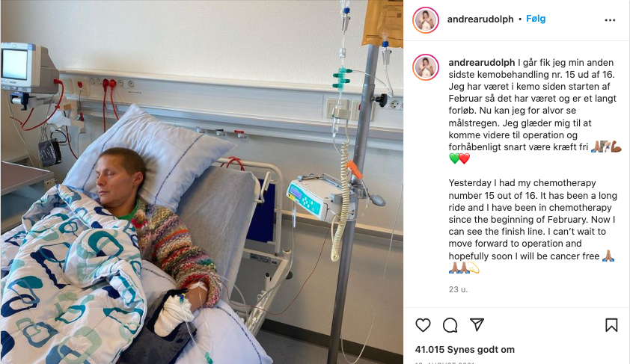Image resolution: width=630 pixels, height=364 pixels.
Task: Click the header profile picture avatar
Action: (426, 20)
